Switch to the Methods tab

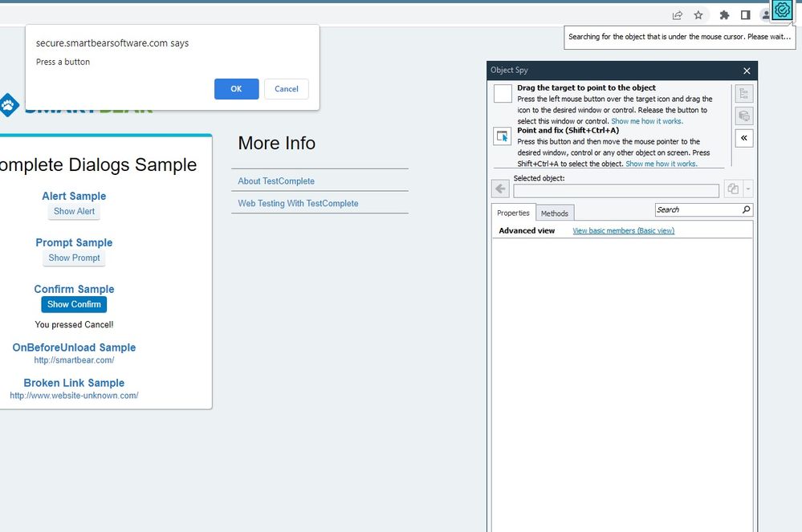[555, 213]
